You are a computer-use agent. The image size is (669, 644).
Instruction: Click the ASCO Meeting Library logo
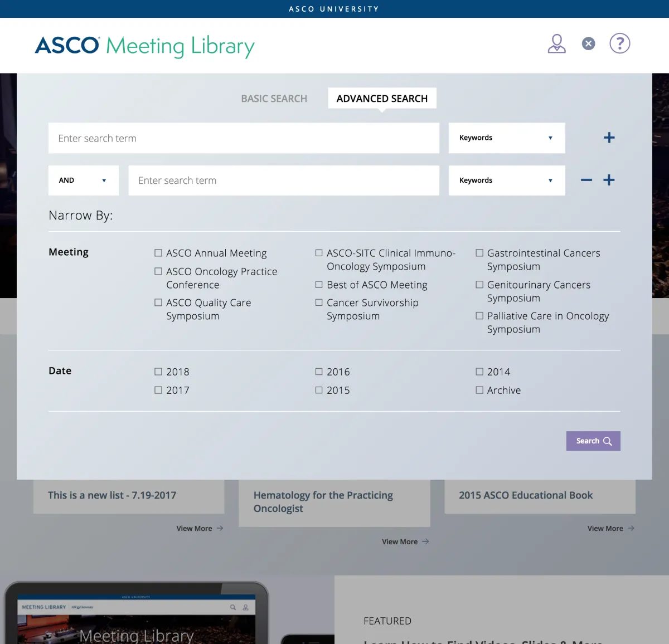point(145,46)
